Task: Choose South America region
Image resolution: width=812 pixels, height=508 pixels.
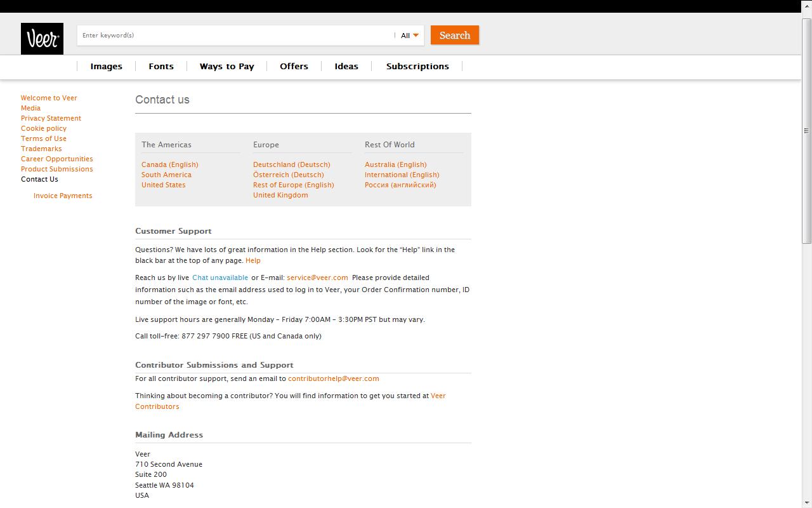Action: (x=166, y=175)
